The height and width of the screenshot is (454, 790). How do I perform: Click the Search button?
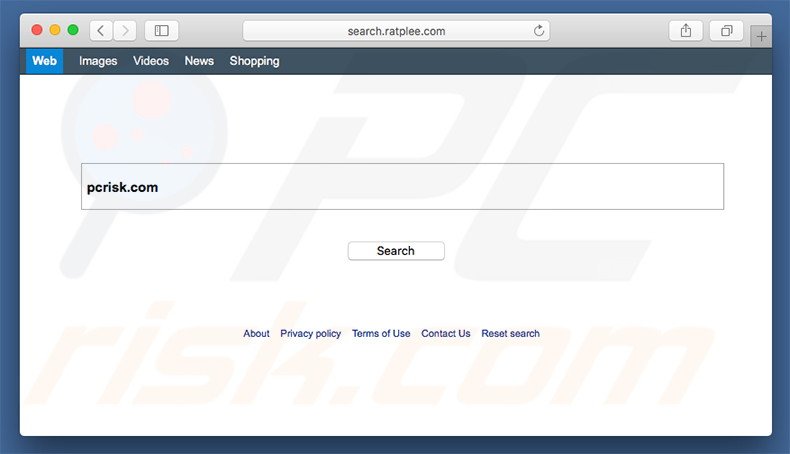pos(396,251)
